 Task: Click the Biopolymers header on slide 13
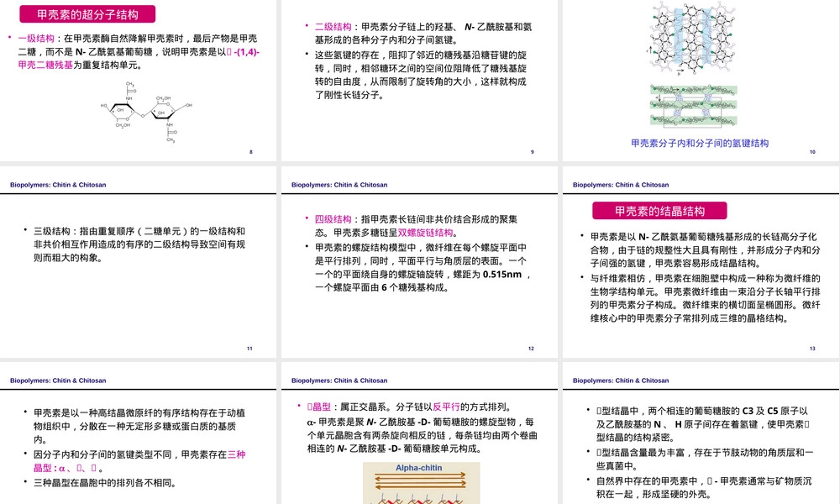coord(621,185)
